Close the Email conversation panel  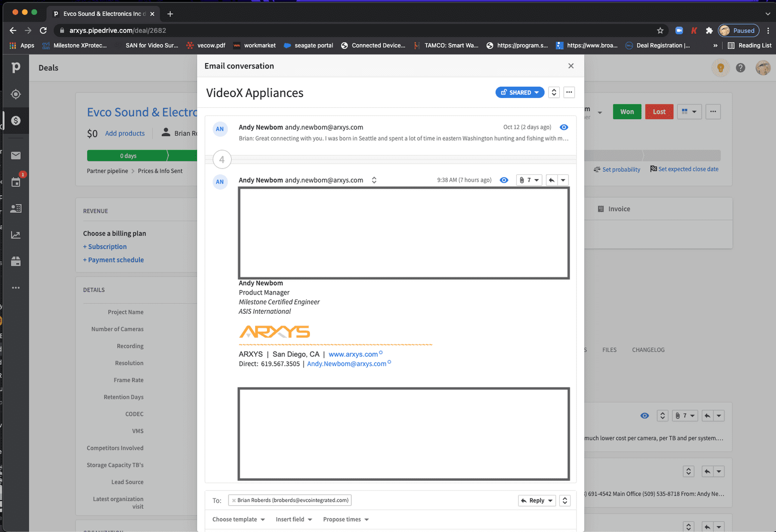(571, 66)
